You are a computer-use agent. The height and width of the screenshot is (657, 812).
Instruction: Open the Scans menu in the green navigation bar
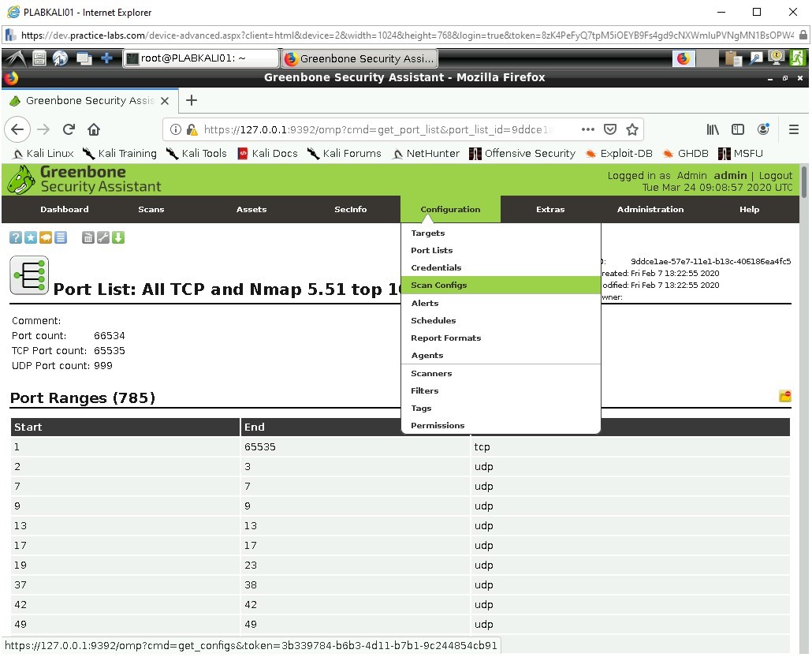pyautogui.click(x=151, y=209)
